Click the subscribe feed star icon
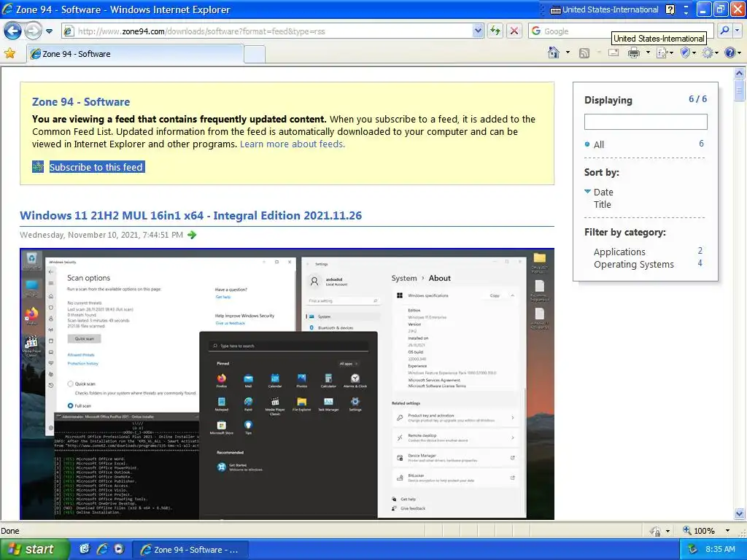The height and width of the screenshot is (560, 747). [x=38, y=167]
